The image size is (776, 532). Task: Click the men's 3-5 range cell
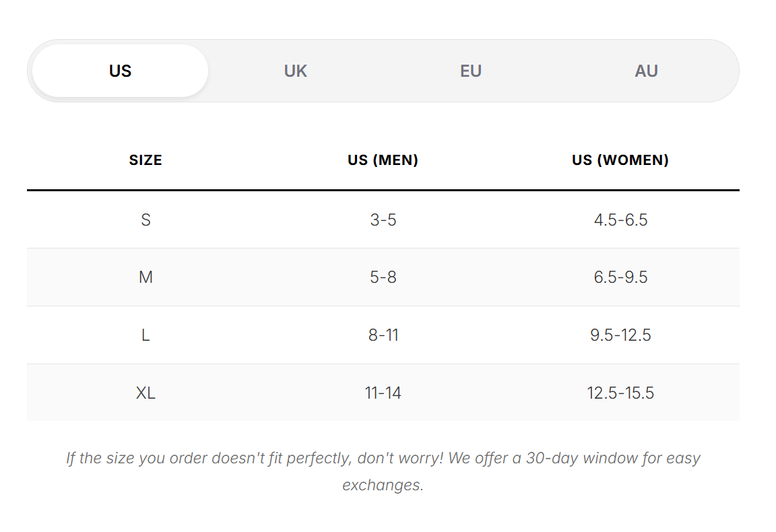coord(383,220)
